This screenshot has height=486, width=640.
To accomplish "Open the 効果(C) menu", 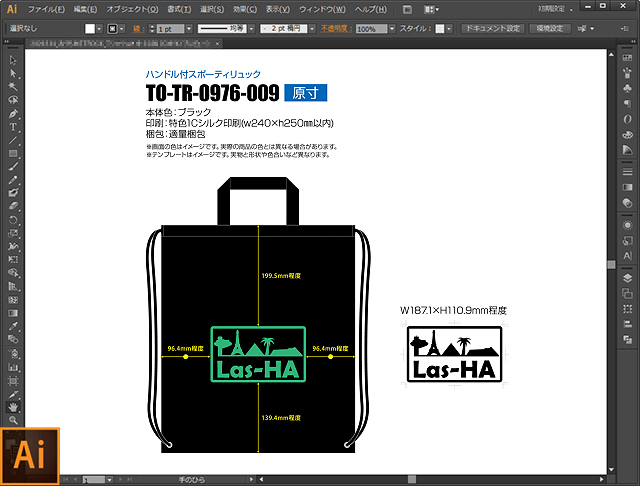I will (x=243, y=9).
